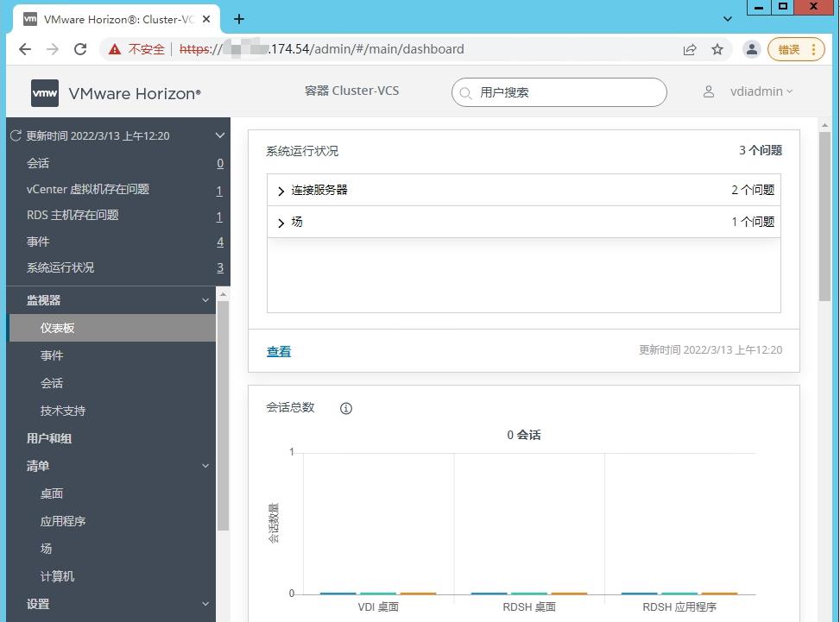Click the VMware Horizon logo
Viewport: 840px width, 622px height.
(45, 93)
